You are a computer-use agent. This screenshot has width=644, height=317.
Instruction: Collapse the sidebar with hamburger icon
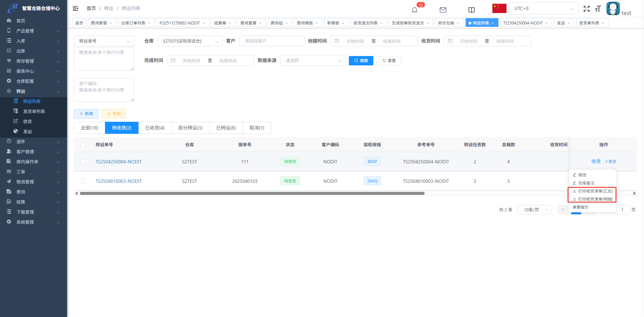pos(75,8)
